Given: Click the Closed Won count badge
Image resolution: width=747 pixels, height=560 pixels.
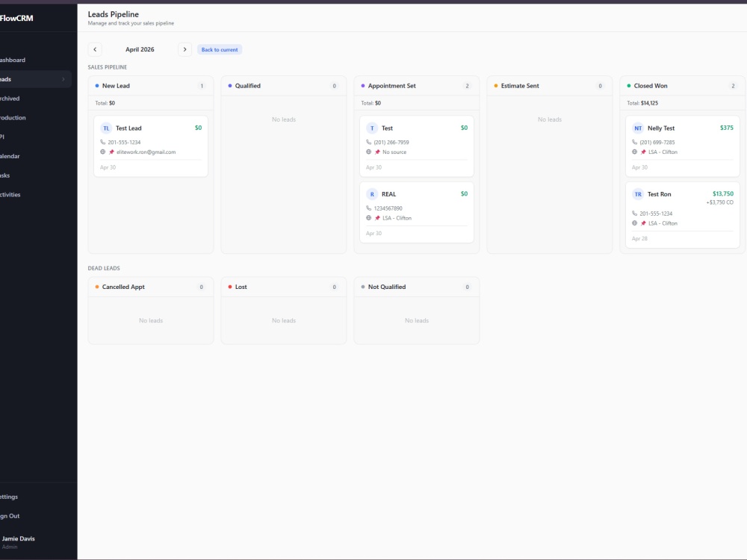Looking at the screenshot, I should click(733, 86).
